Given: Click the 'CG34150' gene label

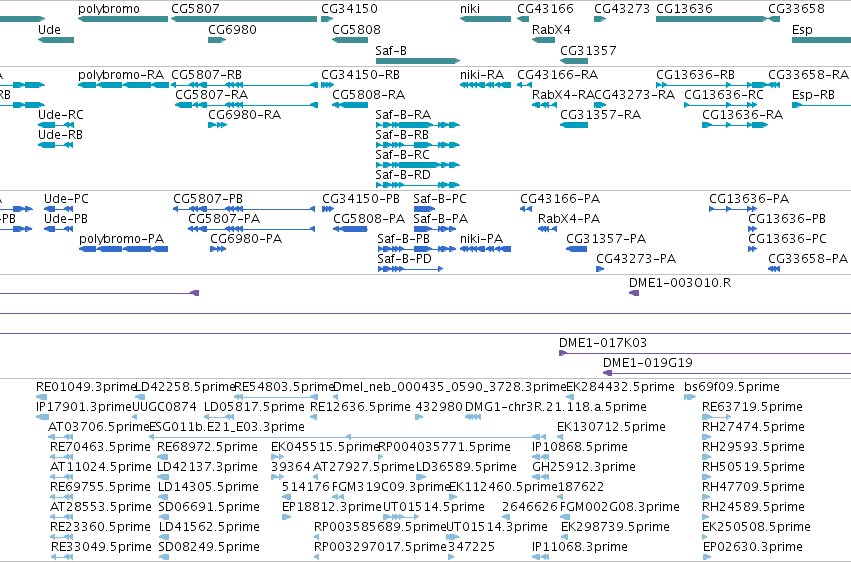Looking at the screenshot, I should 350,9.
